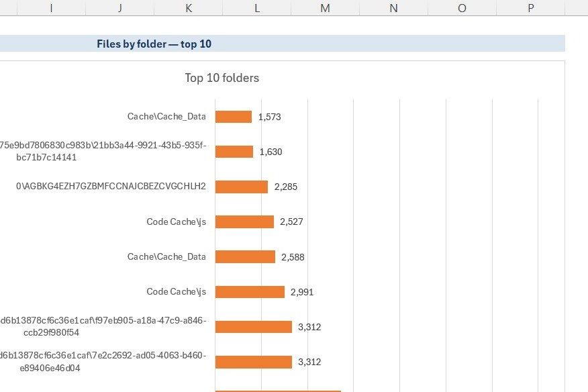This screenshot has width=588, height=392.
Task: Select the axis label ending in e89406e46d04
Action: (x=103, y=362)
